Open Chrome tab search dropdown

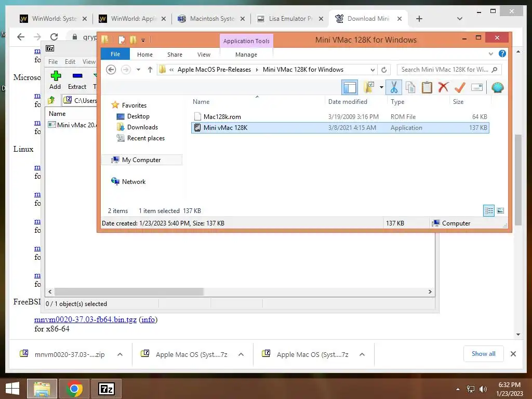pos(459,19)
